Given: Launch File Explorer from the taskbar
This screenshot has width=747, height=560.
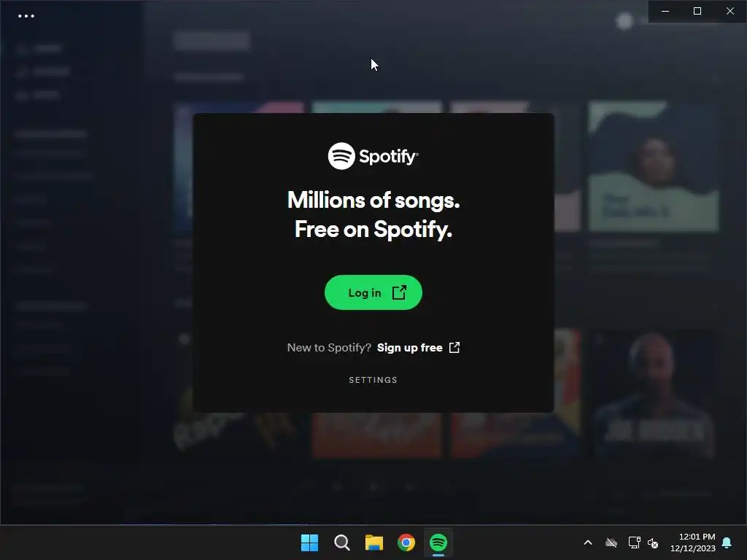Looking at the screenshot, I should [x=374, y=542].
